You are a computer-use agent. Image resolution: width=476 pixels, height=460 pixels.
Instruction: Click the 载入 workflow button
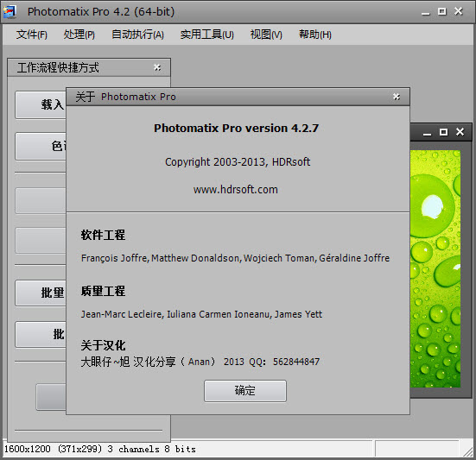(41, 105)
